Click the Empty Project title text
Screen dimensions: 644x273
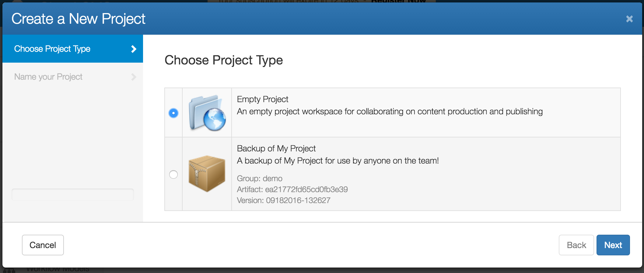(x=262, y=99)
